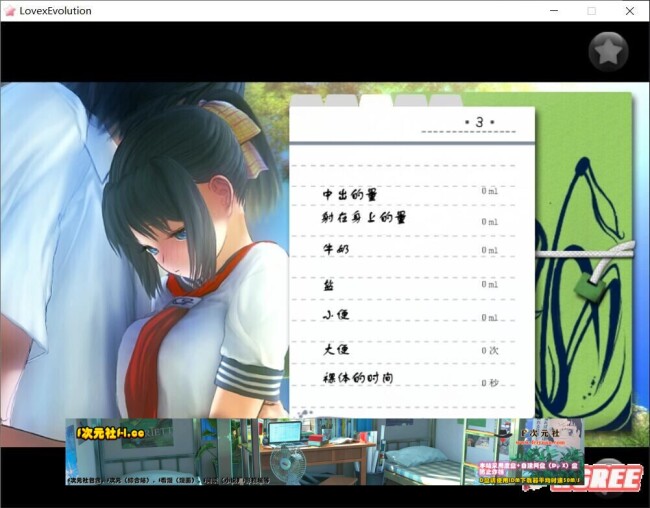Switch to the second notebook tab
This screenshot has width=650, height=508.
[x=341, y=100]
